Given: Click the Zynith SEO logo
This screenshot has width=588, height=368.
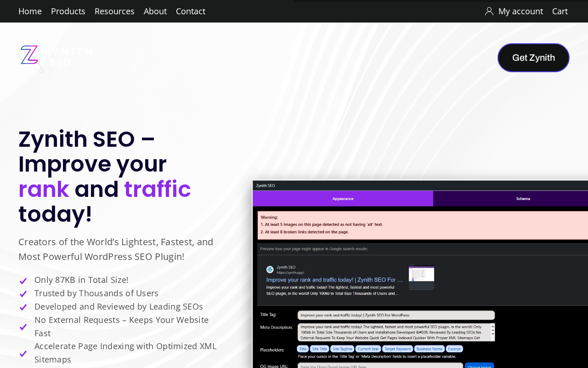Looking at the screenshot, I should coord(56,57).
